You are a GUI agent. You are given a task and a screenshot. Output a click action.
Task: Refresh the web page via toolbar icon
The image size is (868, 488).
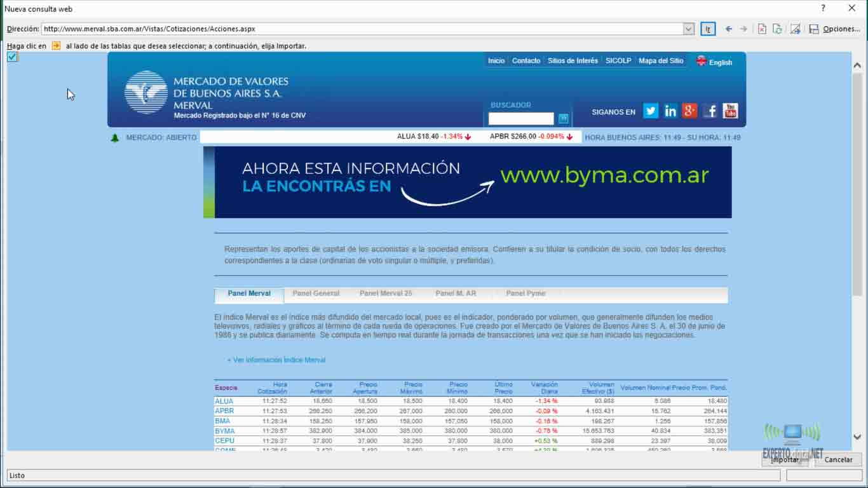click(x=777, y=29)
